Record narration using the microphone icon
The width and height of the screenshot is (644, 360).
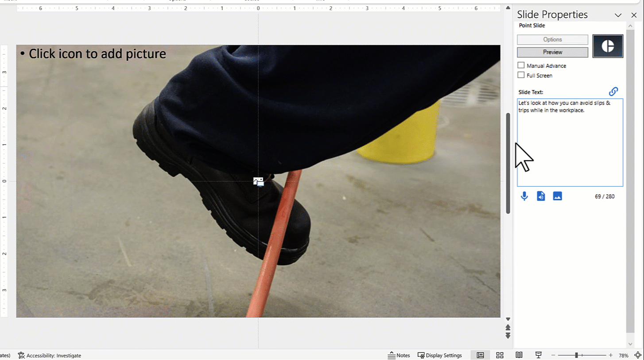[524, 196]
